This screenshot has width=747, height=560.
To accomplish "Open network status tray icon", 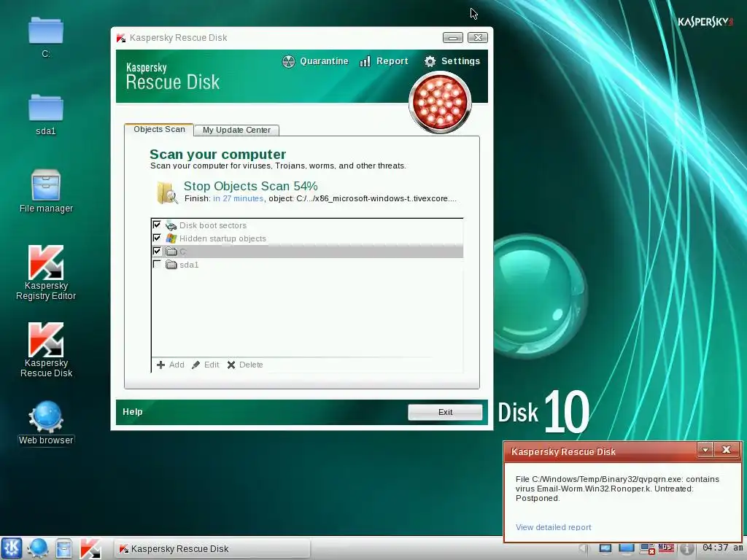I will (647, 549).
